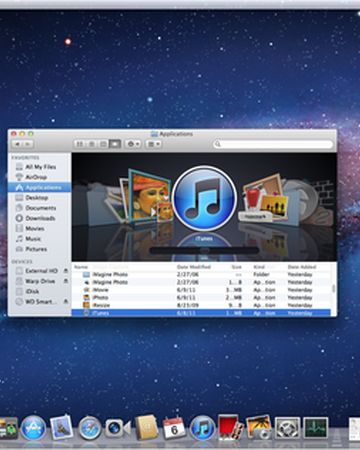Open the App Store from the Dock
The width and height of the screenshot is (360, 450).
33,428
